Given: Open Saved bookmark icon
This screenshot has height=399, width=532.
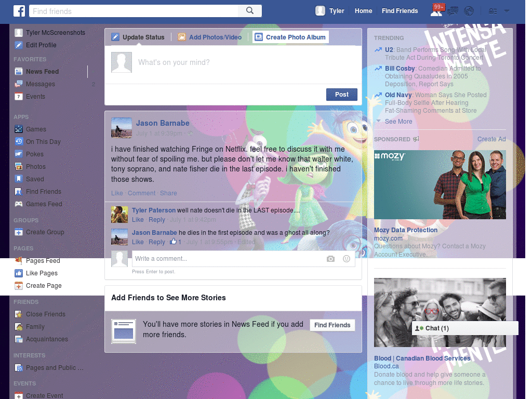Looking at the screenshot, I should pyautogui.click(x=19, y=179).
